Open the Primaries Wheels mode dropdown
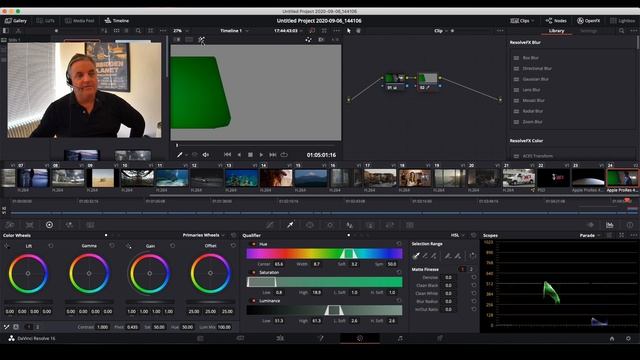This screenshot has height=360, width=640. (204, 236)
